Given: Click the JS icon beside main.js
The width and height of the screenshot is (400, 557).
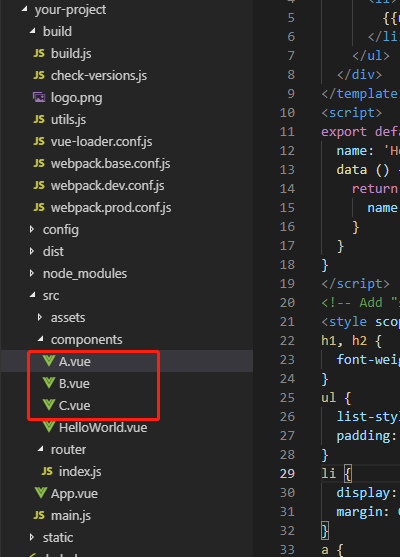Looking at the screenshot, I should pyautogui.click(x=39, y=515).
